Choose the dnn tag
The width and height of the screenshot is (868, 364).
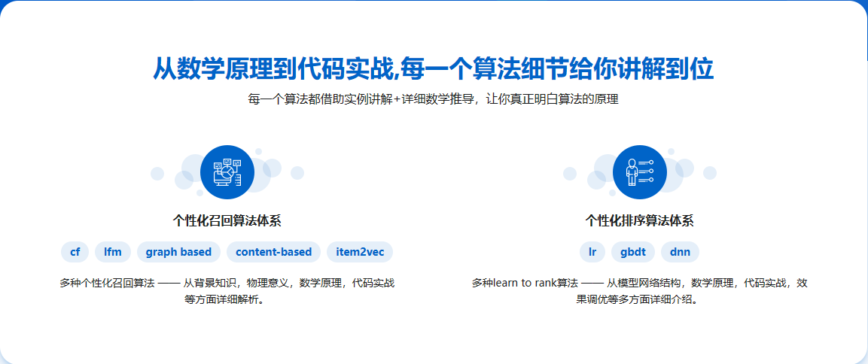[x=680, y=252]
